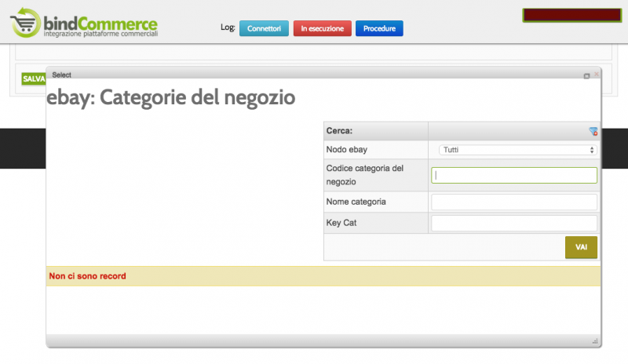
Task: Open the Nodo ebay dropdown
Action: pyautogui.click(x=514, y=150)
